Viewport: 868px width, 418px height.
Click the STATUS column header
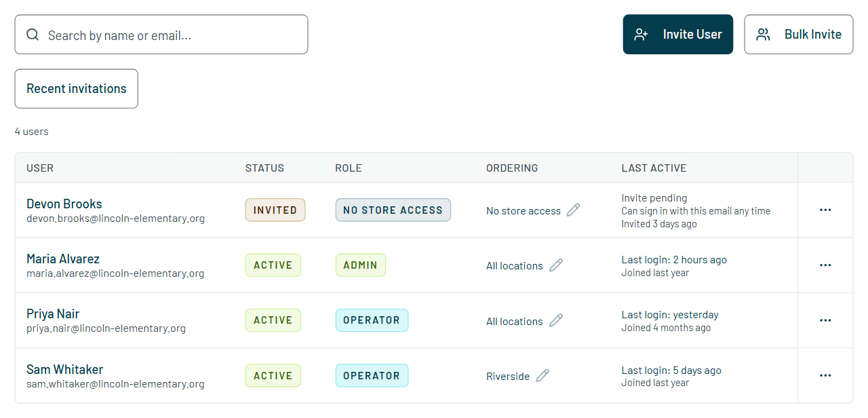(x=265, y=168)
